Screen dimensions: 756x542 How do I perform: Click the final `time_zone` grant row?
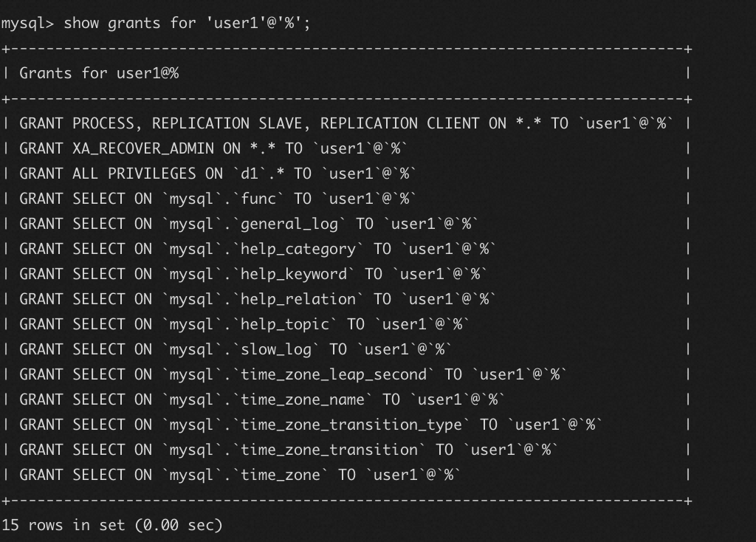(x=240, y=475)
